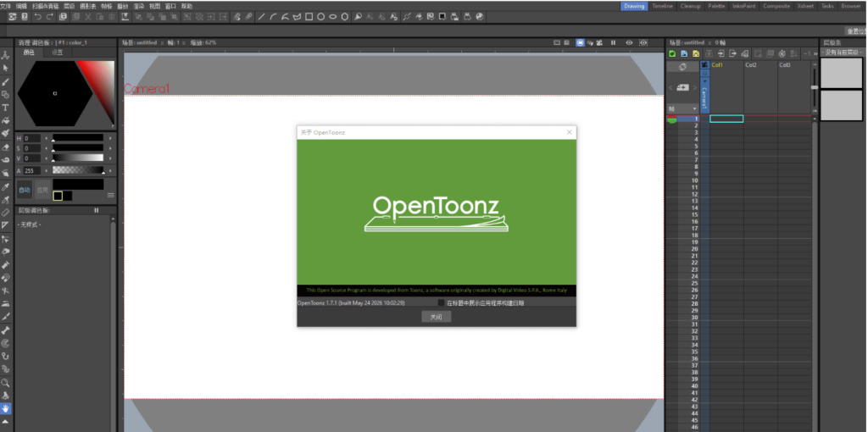Select the Selection arrow tool
868x432 pixels.
tap(6, 68)
